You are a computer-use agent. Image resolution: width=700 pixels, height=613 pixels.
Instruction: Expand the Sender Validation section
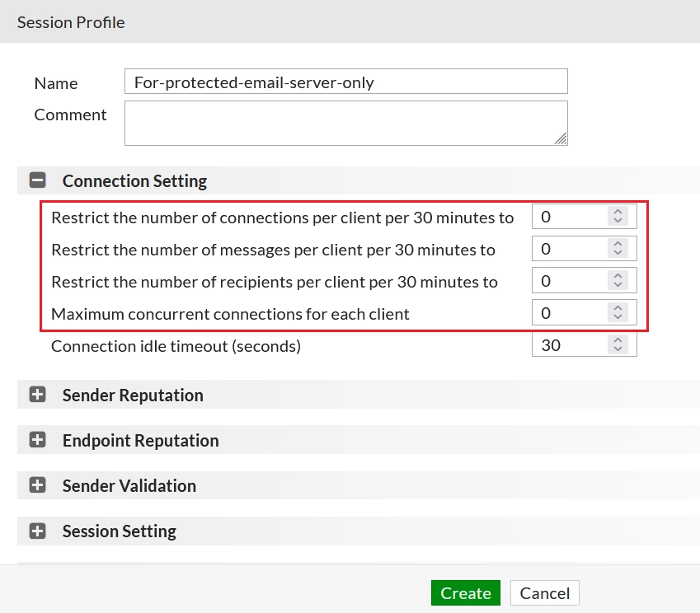tap(37, 485)
